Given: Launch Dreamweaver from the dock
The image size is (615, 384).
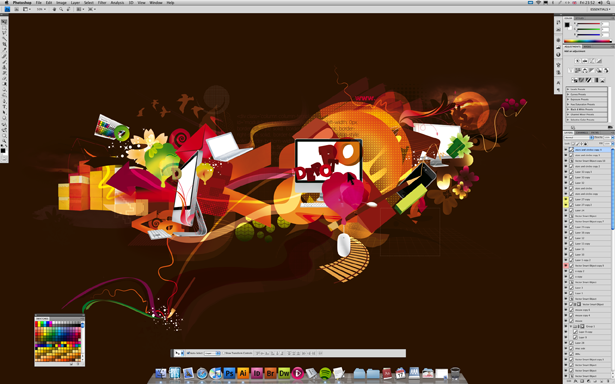Looking at the screenshot, I should tap(284, 373).
